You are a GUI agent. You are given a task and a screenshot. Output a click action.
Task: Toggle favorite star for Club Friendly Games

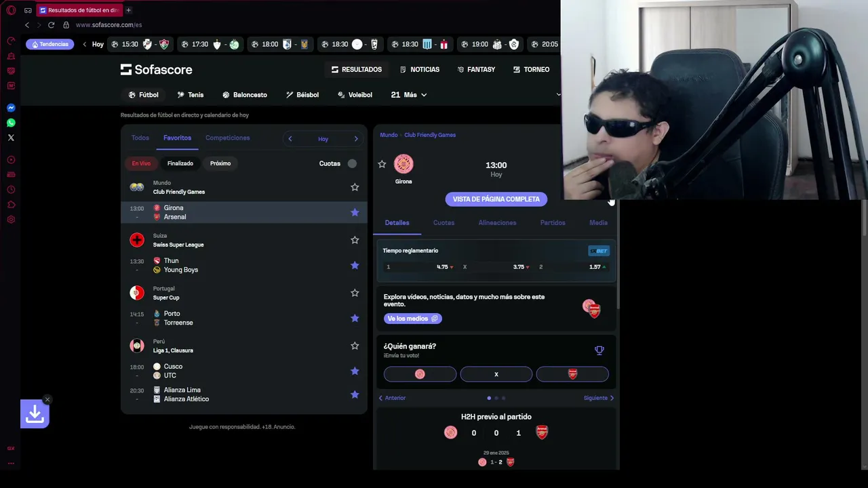355,187
